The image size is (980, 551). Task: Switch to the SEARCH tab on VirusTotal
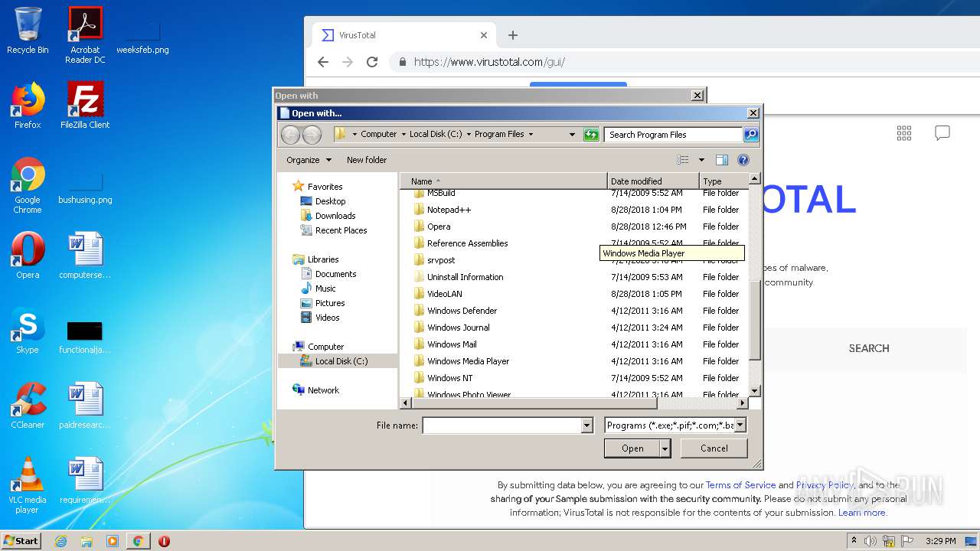(869, 348)
